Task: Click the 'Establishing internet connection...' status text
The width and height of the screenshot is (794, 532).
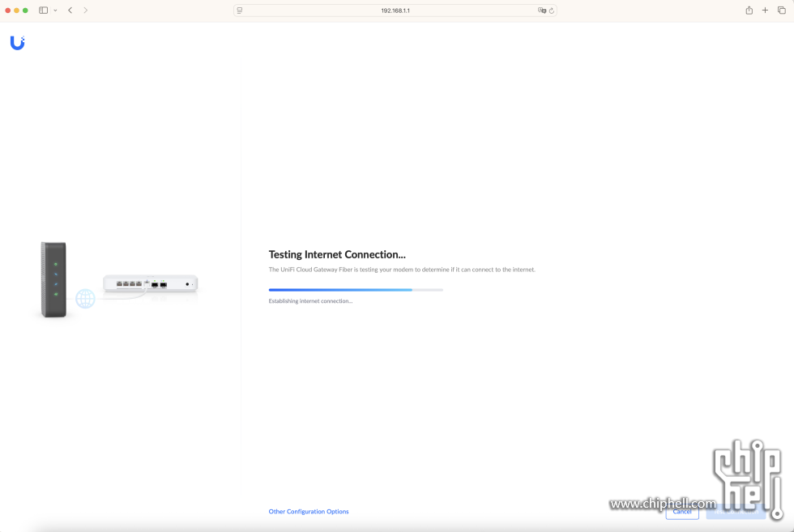Action: point(310,300)
